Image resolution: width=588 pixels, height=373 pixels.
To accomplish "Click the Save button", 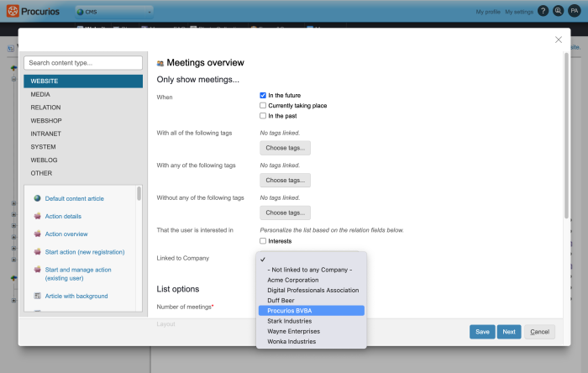I will 482,332.
